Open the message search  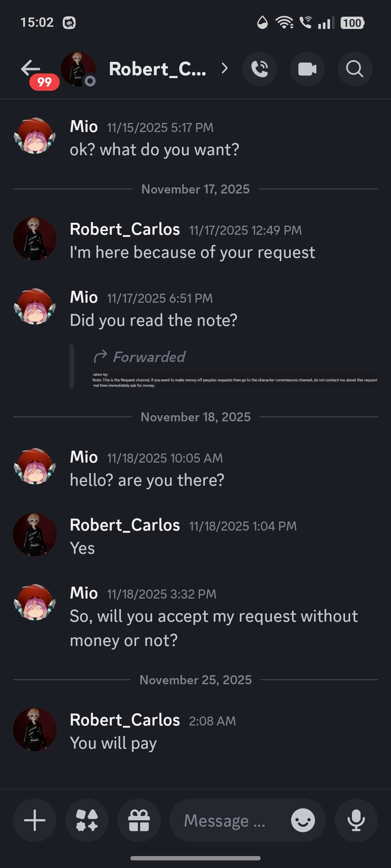pos(355,69)
